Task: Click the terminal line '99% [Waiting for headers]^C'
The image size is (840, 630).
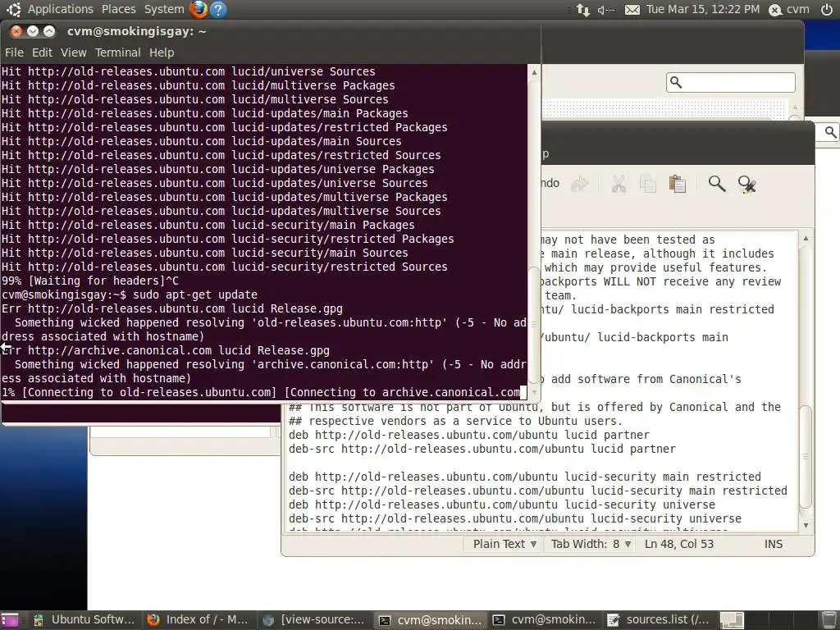Action: click(90, 281)
